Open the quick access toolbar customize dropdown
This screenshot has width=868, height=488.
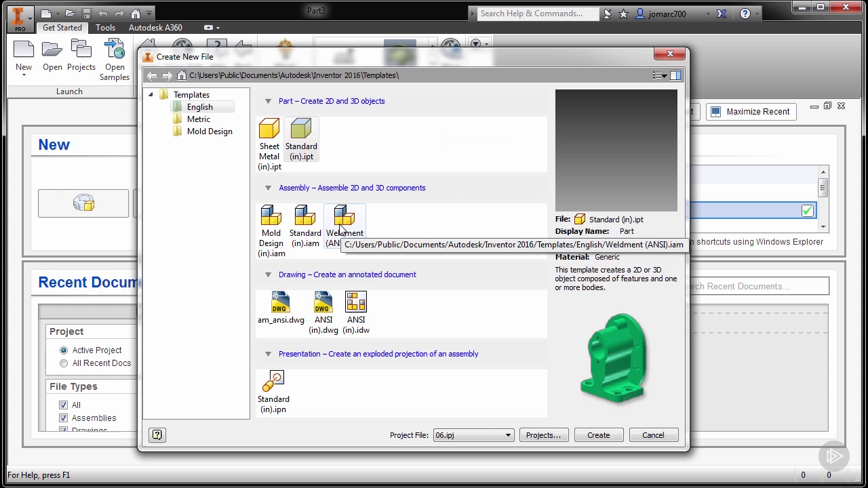150,14
